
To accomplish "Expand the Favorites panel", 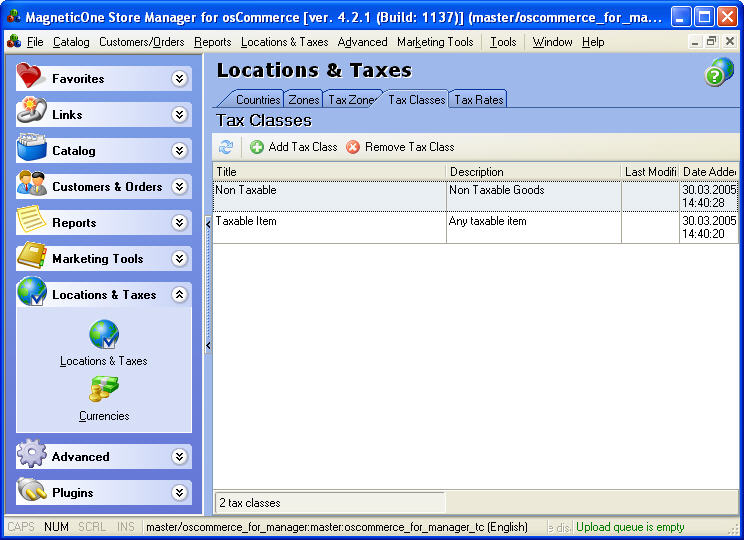I will click(x=179, y=78).
